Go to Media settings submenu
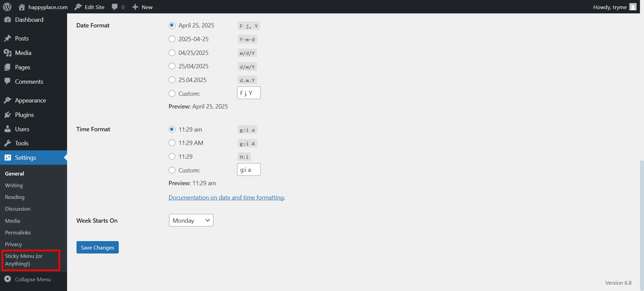 click(12, 221)
